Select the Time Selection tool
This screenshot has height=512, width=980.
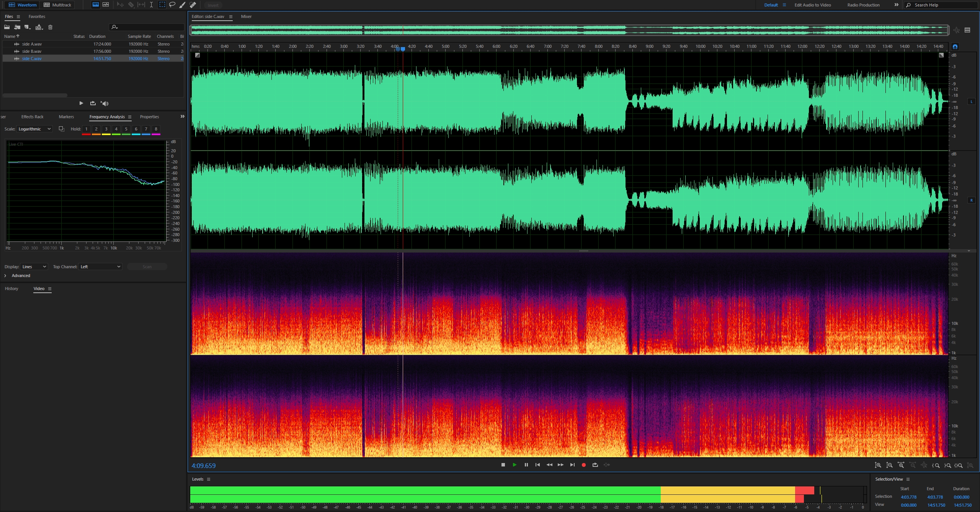coord(151,5)
